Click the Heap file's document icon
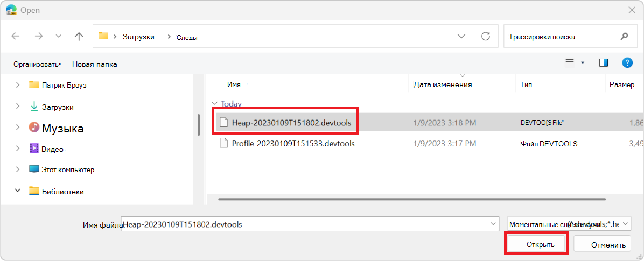The height and width of the screenshot is (261, 644). pos(223,122)
